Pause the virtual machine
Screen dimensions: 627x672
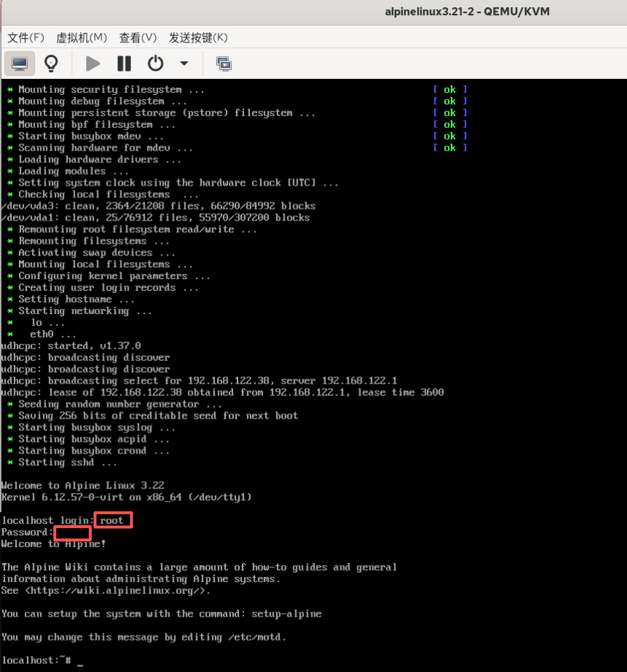coord(124,64)
